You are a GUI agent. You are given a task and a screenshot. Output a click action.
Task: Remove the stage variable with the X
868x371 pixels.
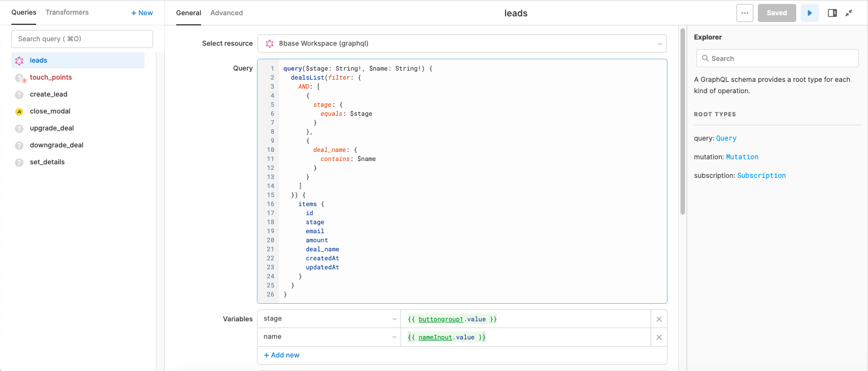[x=658, y=319]
